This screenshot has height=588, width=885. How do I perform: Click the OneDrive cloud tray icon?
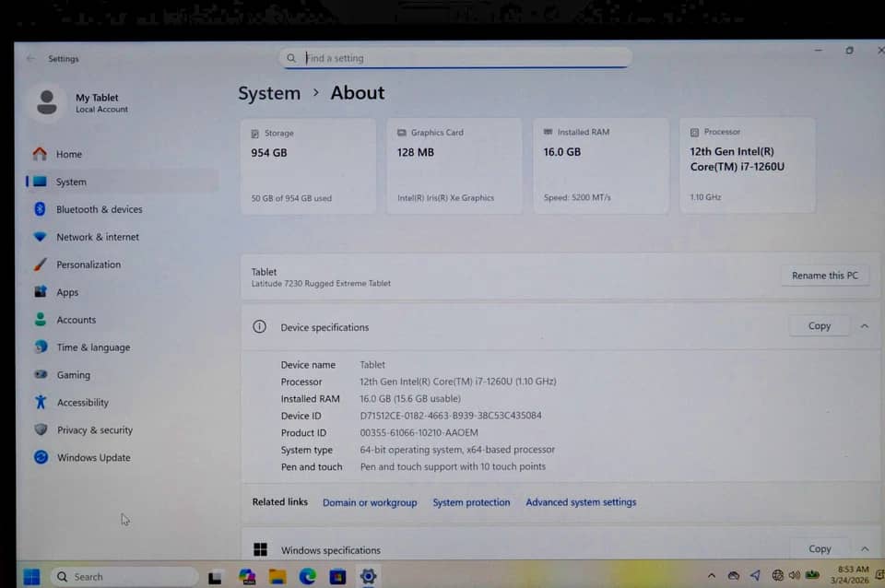coord(733,576)
